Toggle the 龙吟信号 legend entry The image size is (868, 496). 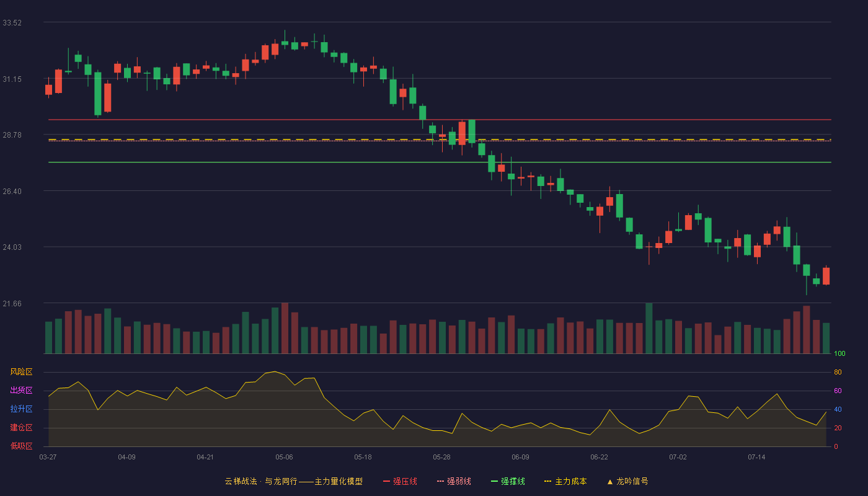point(627,481)
